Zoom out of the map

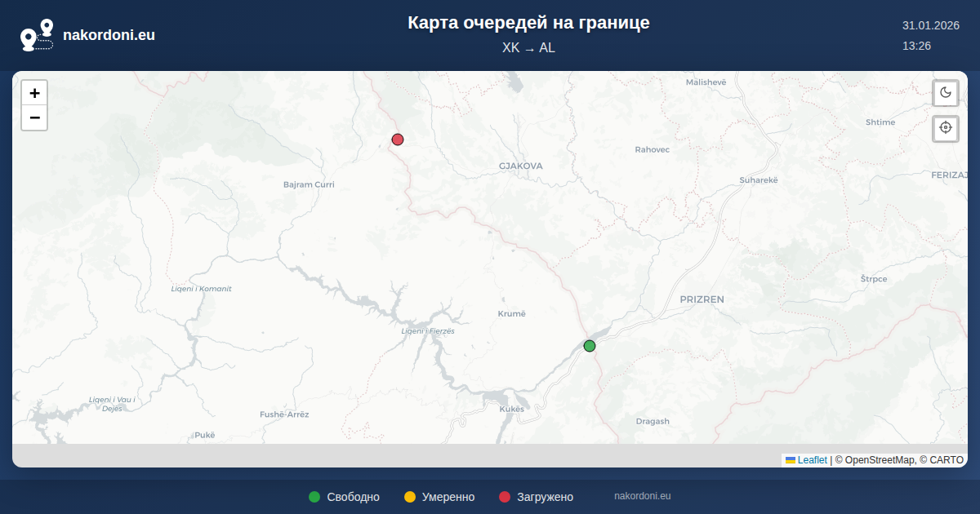(x=34, y=117)
